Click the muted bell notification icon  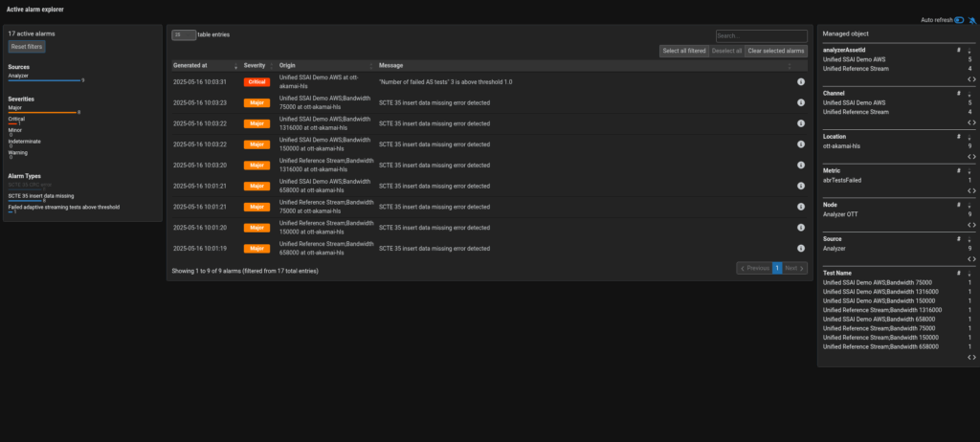click(971, 20)
